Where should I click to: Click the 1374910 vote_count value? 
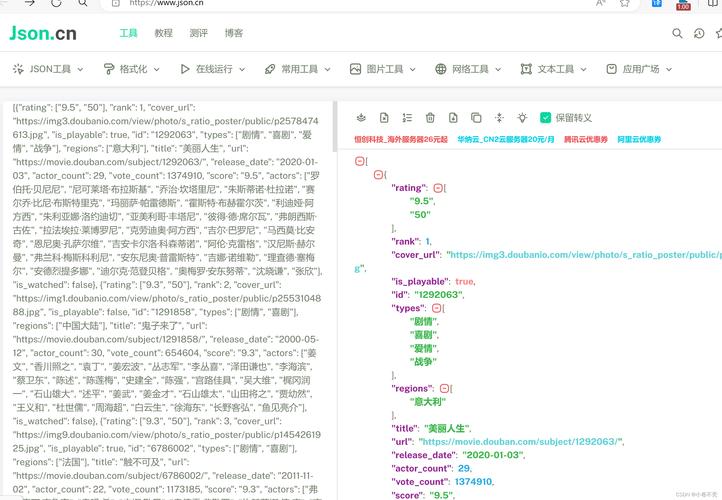(x=473, y=482)
